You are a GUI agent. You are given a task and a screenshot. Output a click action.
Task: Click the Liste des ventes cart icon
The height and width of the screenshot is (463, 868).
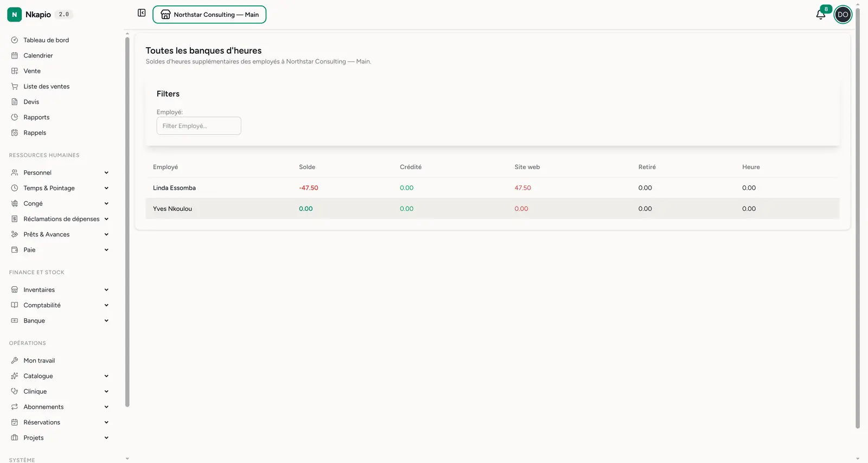point(15,86)
